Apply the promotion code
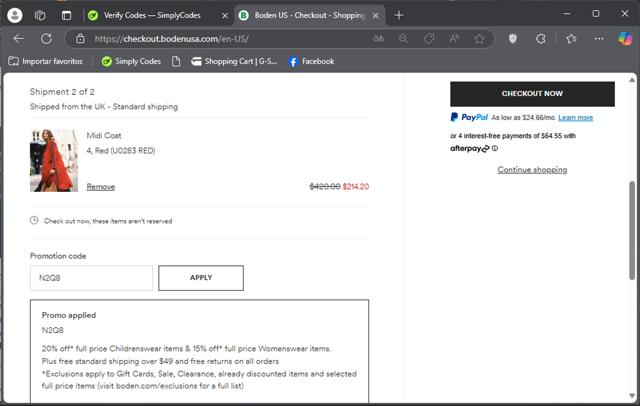The image size is (640, 406). [201, 278]
